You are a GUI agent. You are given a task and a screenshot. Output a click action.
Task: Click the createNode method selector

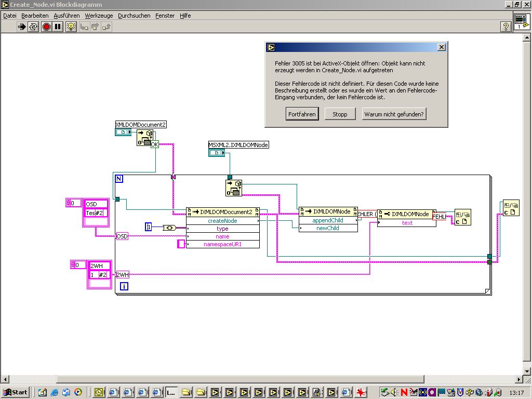[x=222, y=221]
